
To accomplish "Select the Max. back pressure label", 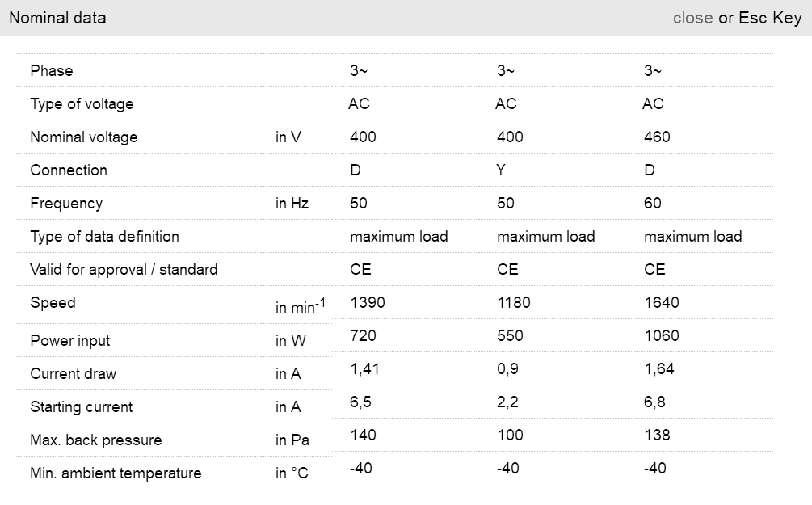I will (96, 440).
